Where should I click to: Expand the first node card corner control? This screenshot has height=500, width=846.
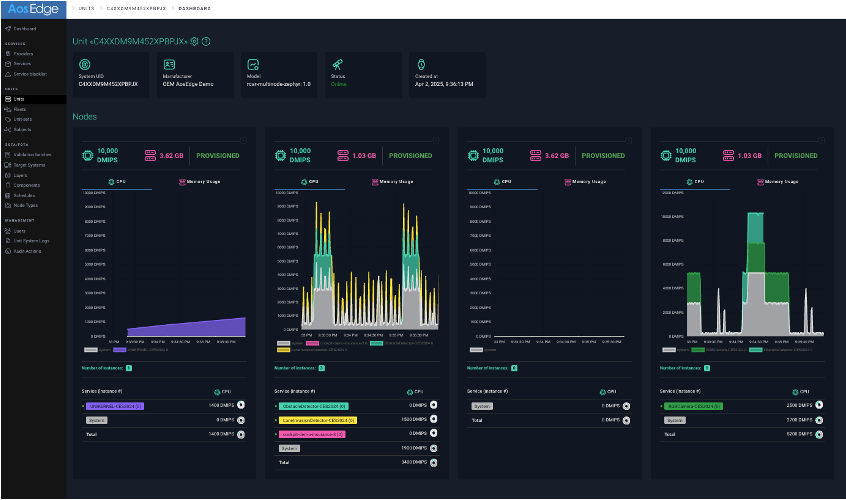242,140
